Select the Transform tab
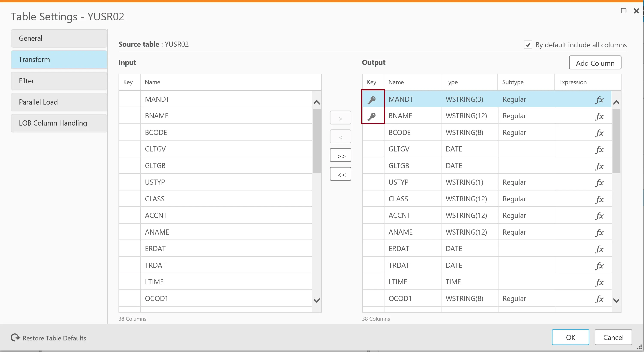The height and width of the screenshot is (352, 644). 59,60
